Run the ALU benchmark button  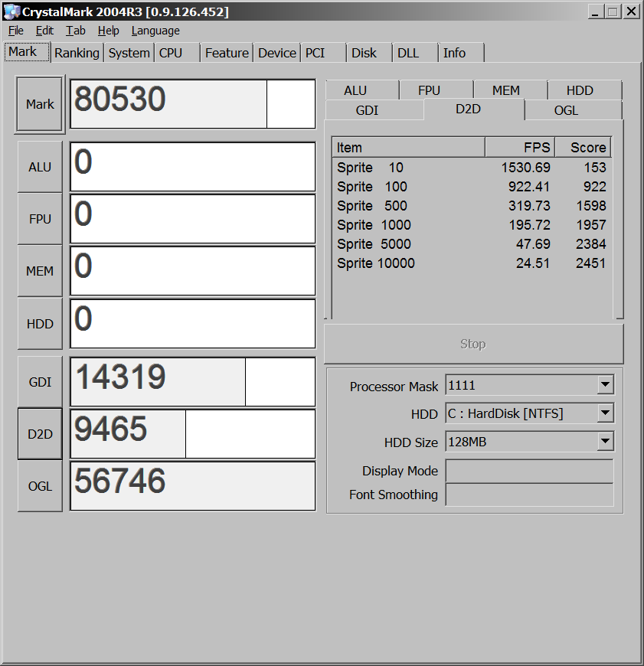pyautogui.click(x=40, y=167)
